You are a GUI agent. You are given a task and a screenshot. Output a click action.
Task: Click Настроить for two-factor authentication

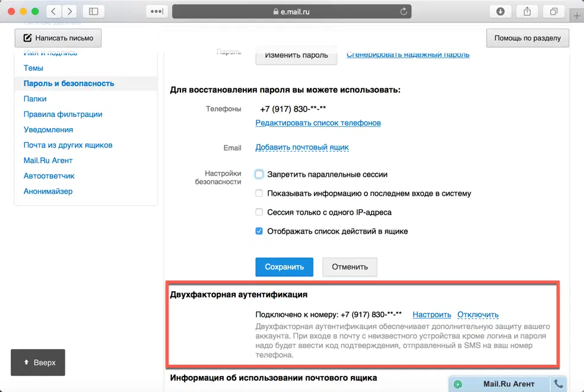coord(431,314)
